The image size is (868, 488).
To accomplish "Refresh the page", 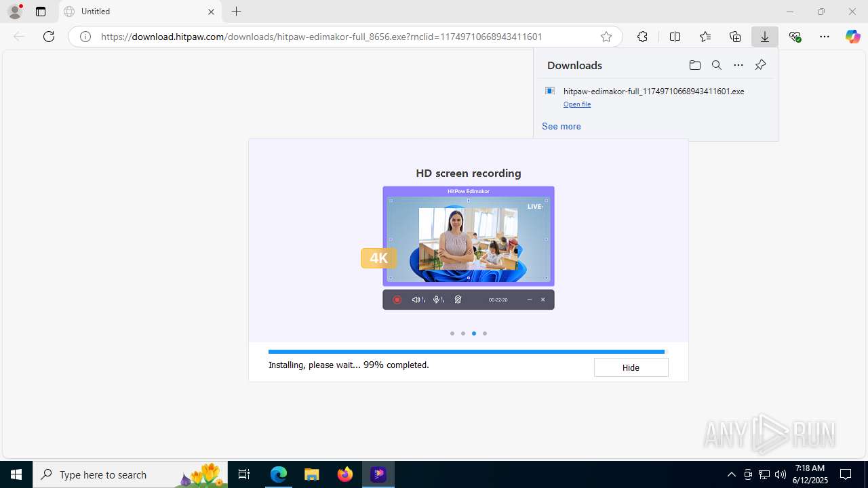I will click(x=49, y=37).
